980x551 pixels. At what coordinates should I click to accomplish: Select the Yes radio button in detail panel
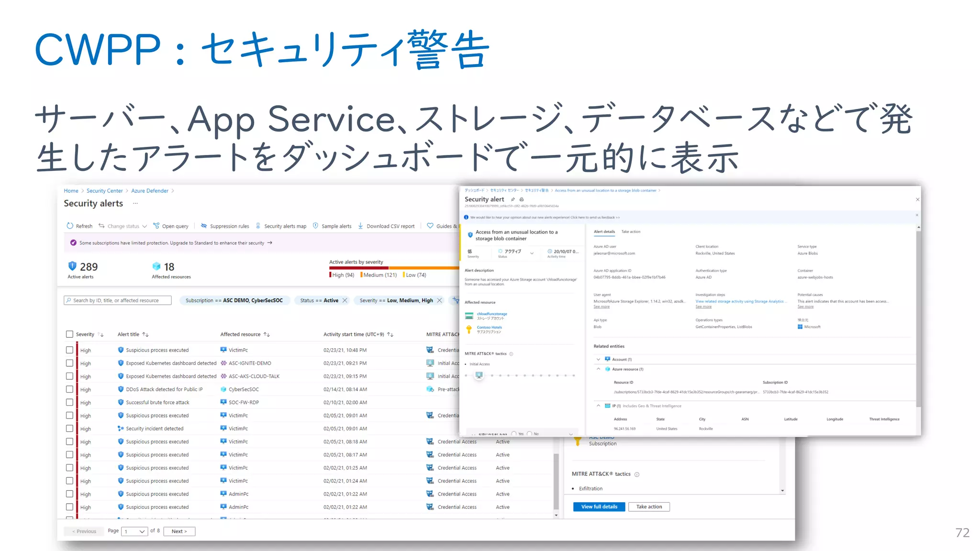[x=514, y=434]
